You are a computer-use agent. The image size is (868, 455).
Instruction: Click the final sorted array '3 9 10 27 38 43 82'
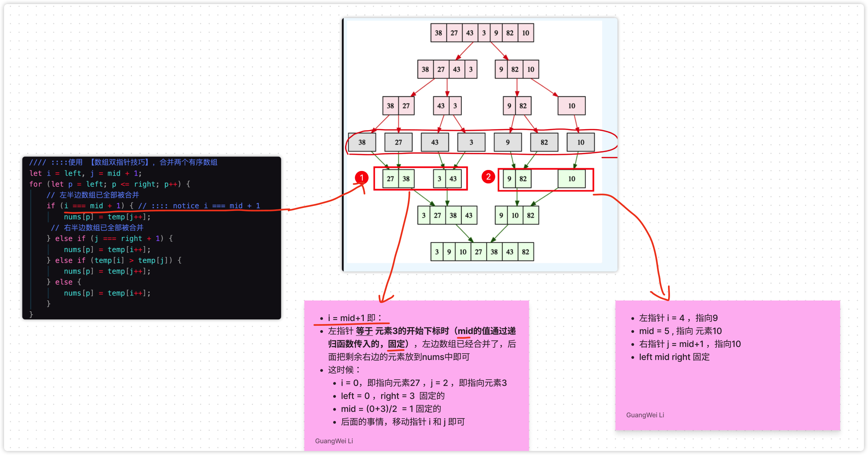[x=482, y=252]
